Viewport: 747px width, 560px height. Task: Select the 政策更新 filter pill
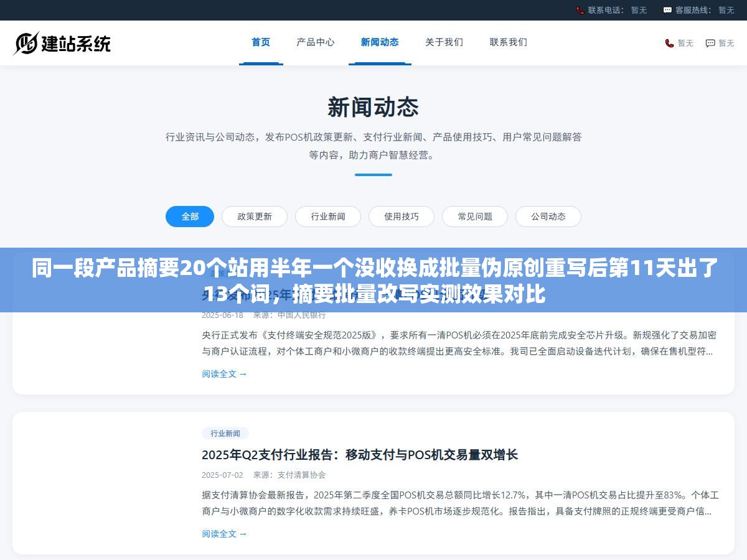coord(255,217)
